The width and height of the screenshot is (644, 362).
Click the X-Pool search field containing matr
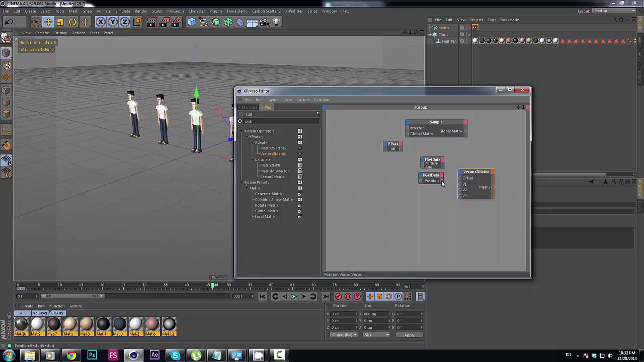pos(281,121)
